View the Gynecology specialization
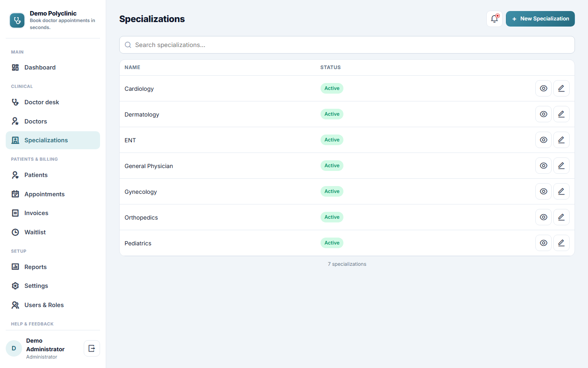The image size is (588, 368). (x=543, y=191)
